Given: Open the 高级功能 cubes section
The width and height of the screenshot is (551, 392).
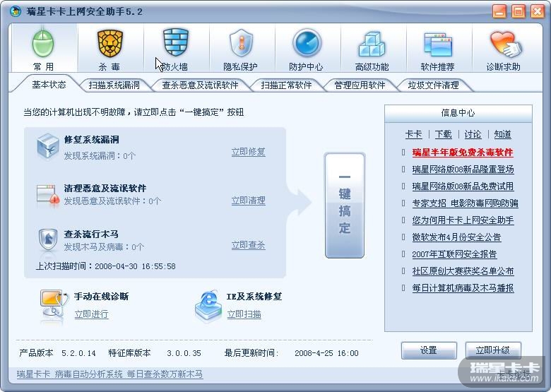Looking at the screenshot, I should pyautogui.click(x=372, y=49).
